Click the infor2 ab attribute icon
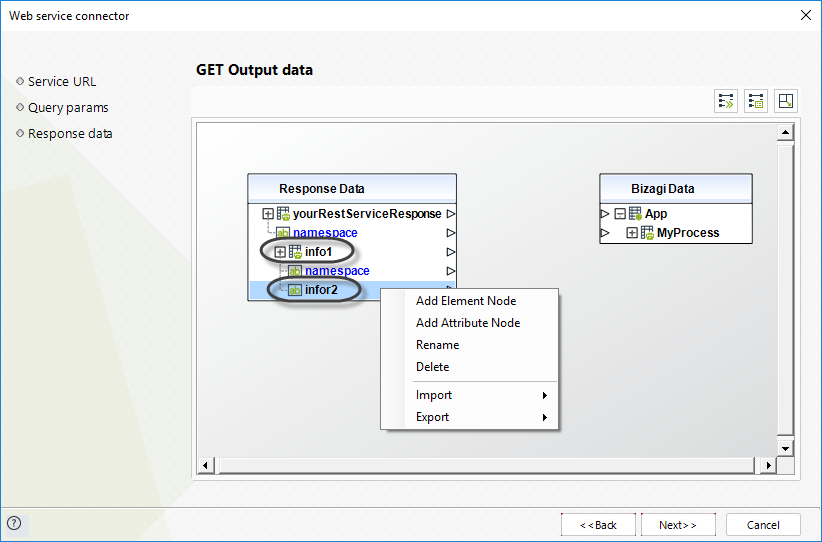The height and width of the screenshot is (542, 822). pos(295,290)
